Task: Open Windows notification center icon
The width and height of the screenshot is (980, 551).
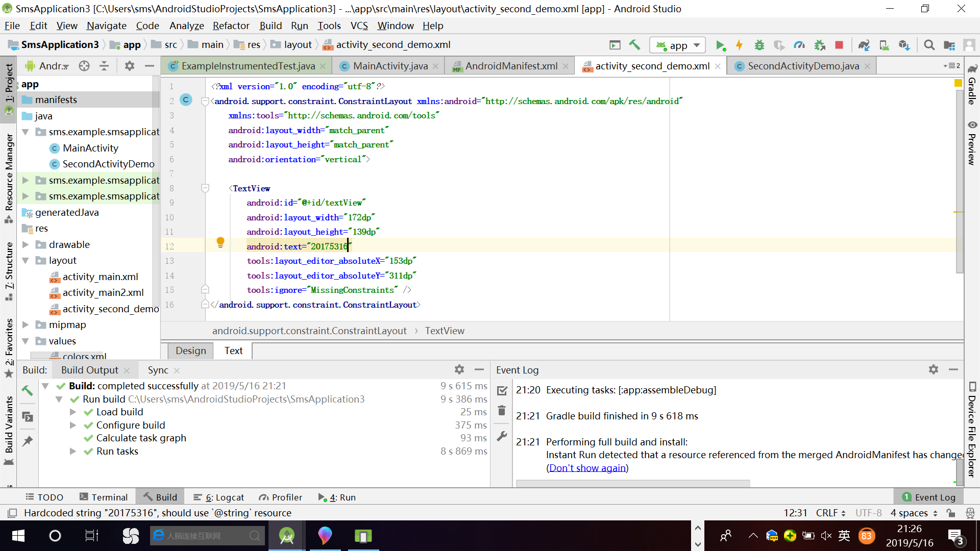Action: click(x=955, y=536)
